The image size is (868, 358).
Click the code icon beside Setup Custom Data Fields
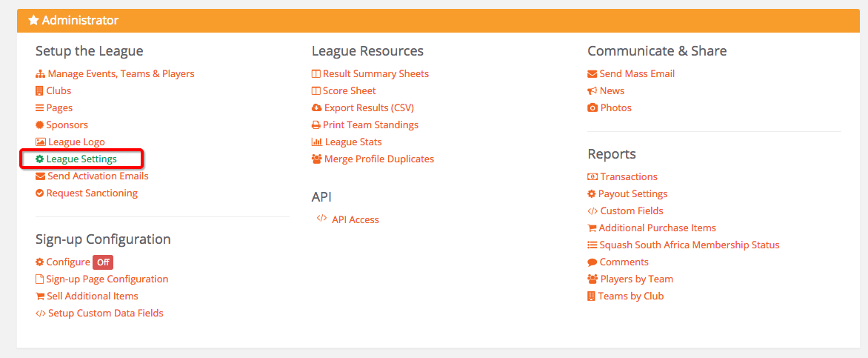41,314
